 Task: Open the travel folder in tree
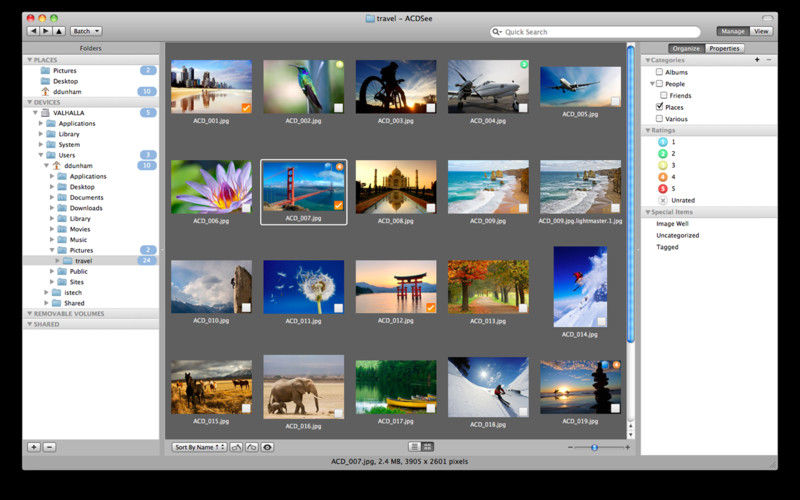point(84,261)
